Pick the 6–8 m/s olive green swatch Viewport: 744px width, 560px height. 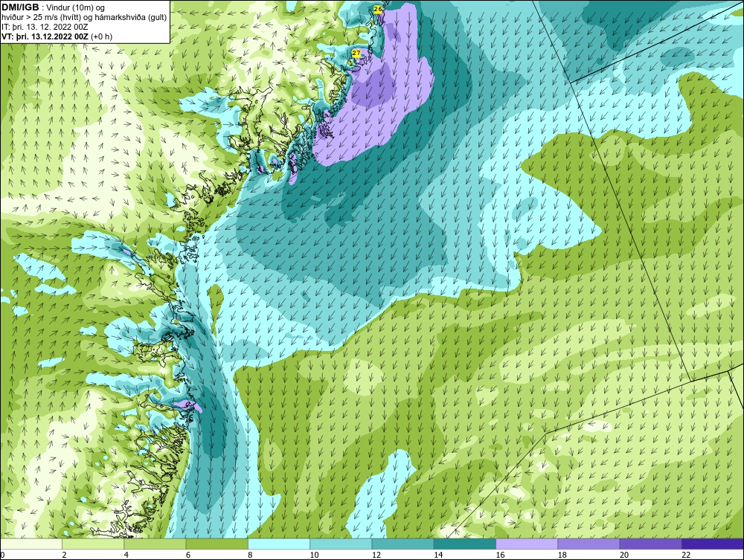point(217,544)
